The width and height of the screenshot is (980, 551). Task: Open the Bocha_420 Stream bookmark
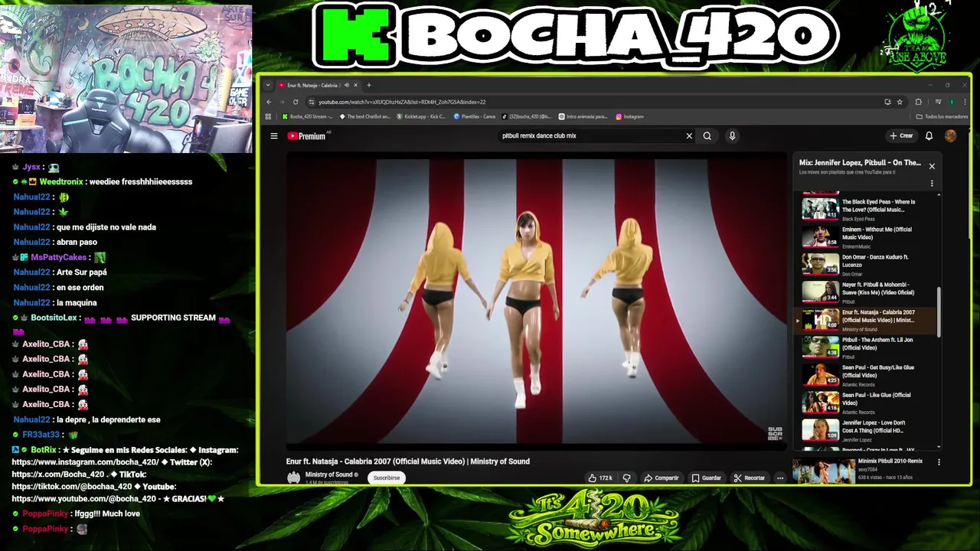click(307, 117)
